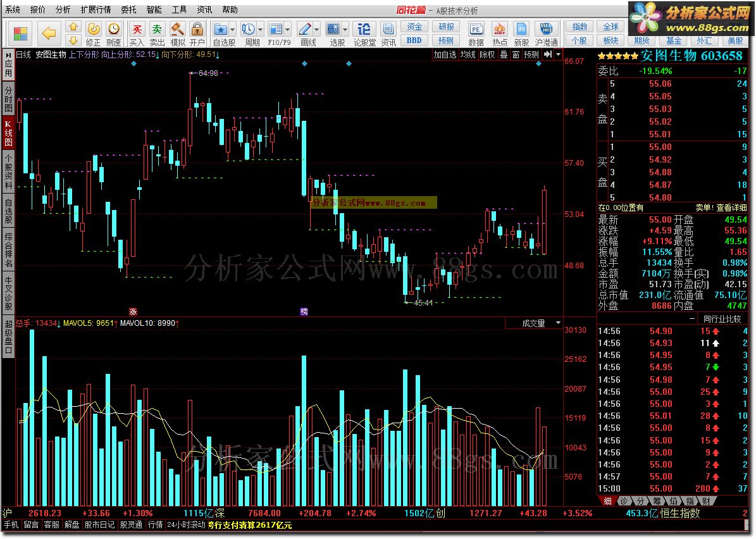
Task: Open the 分析 menu
Action: click(x=63, y=9)
